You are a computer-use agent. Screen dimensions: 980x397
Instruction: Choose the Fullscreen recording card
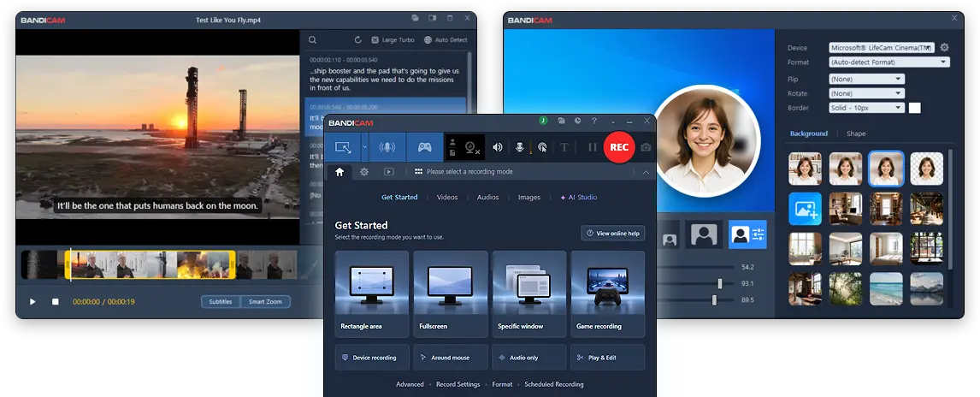click(x=450, y=293)
